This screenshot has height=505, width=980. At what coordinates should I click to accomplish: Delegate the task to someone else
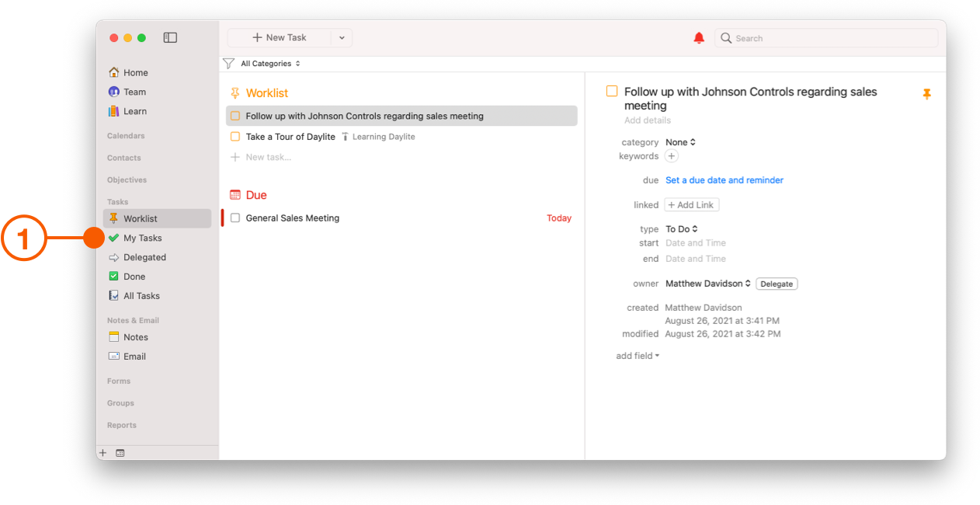(x=776, y=283)
